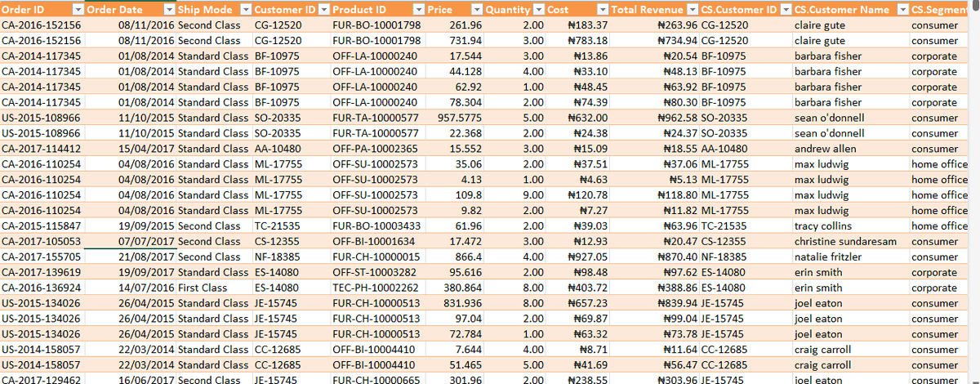Select the customer name cell tracy collins
Viewport: 980px width, 384px height.
coord(851,225)
